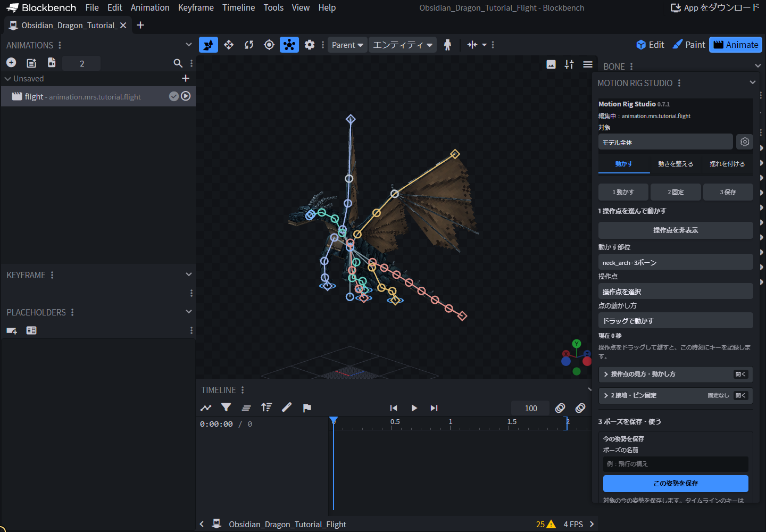This screenshot has height=532, width=766.
Task: Click the ポーズの名前 text input field
Action: tap(676, 464)
